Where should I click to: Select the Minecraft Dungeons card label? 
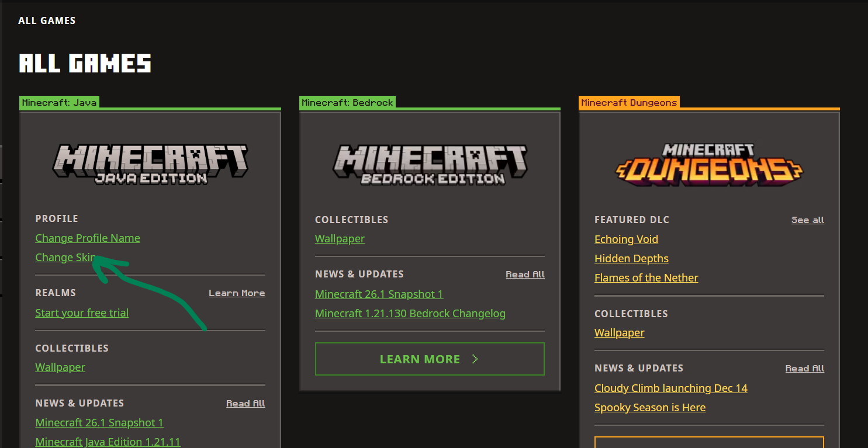629,103
